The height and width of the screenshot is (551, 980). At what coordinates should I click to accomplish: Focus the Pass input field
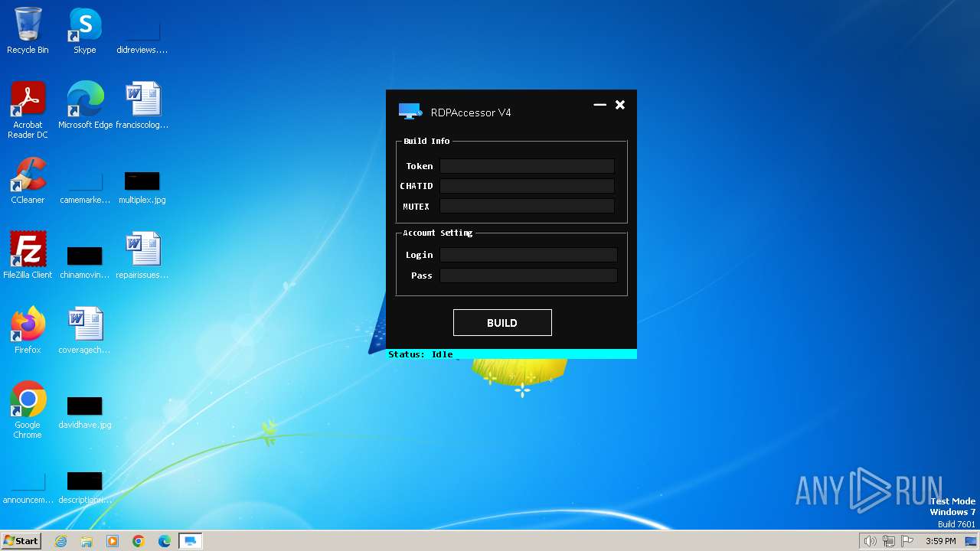point(528,275)
